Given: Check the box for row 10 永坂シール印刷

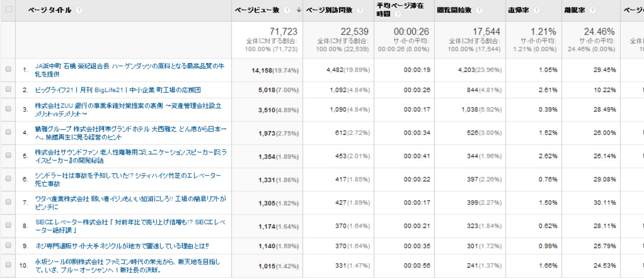Looking at the screenshot, I should click(8, 265).
